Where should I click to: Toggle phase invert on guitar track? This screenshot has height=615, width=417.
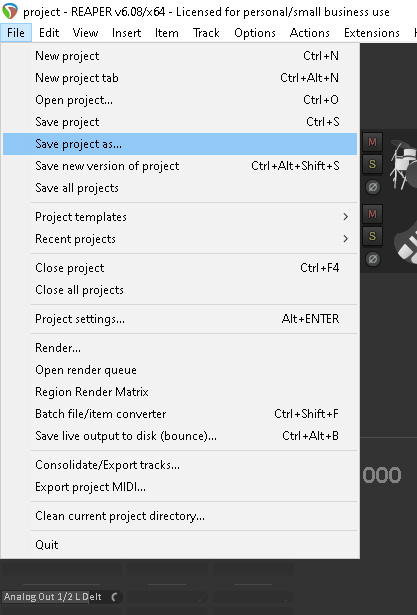[373, 259]
